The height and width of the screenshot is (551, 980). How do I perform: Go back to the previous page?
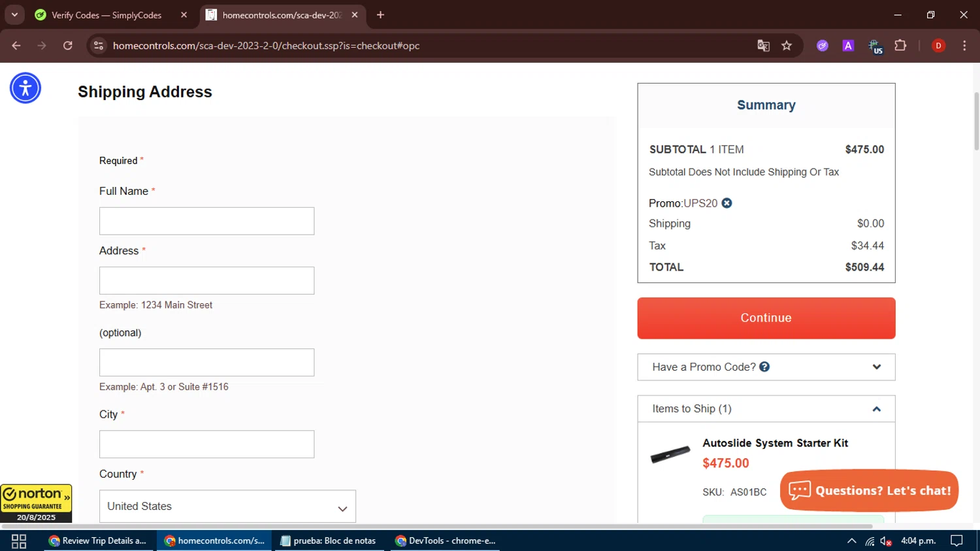(16, 46)
